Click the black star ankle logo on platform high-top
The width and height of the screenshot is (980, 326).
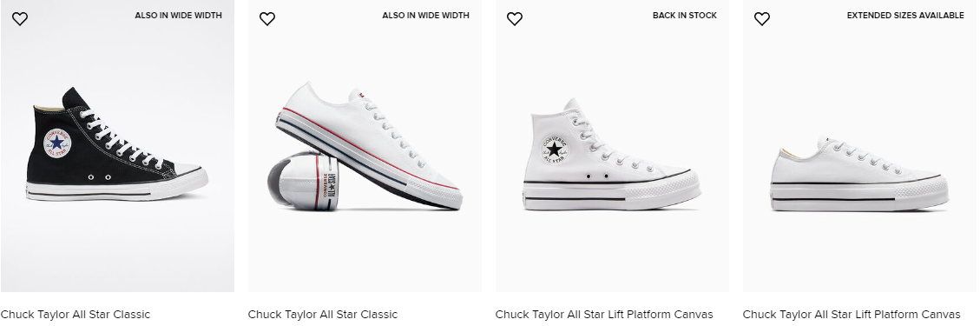tap(555, 150)
